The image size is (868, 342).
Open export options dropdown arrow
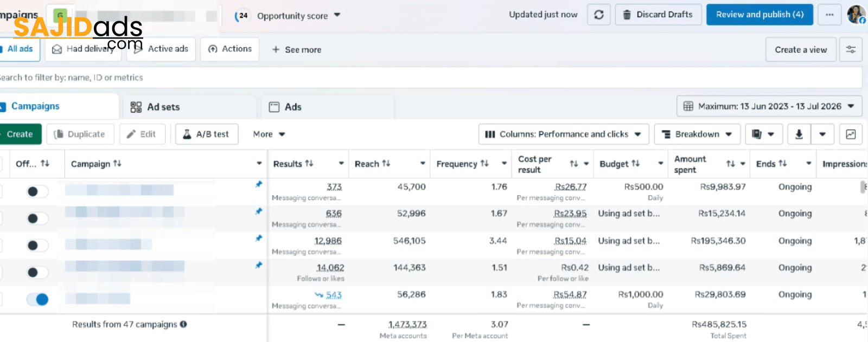[x=822, y=134]
